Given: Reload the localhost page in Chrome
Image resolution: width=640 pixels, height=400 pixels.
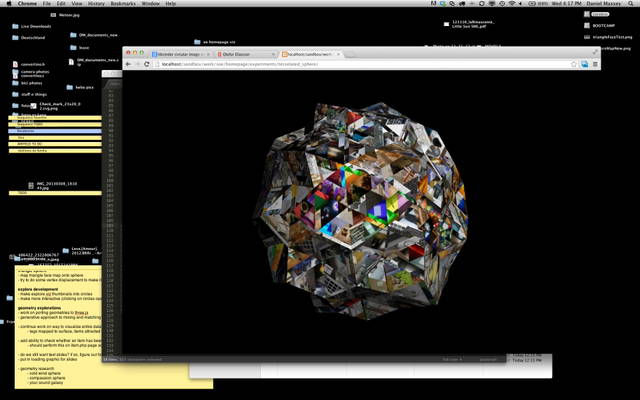Looking at the screenshot, I should point(147,64).
